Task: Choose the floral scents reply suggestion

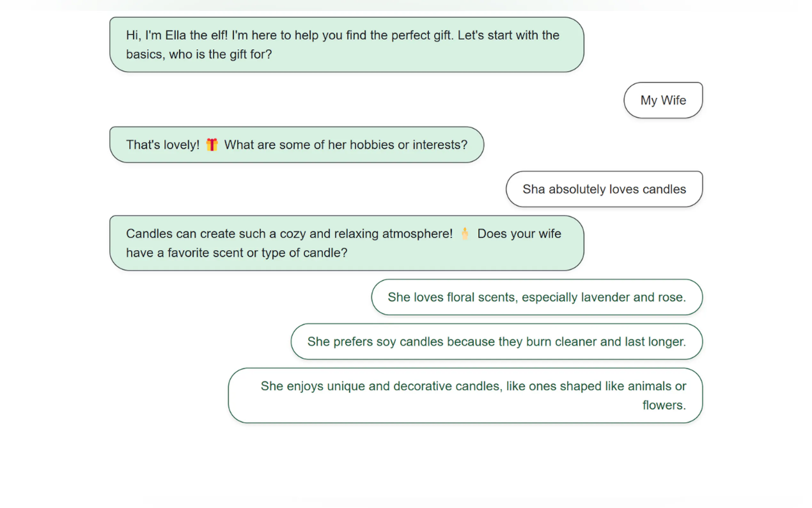Action: 536,297
